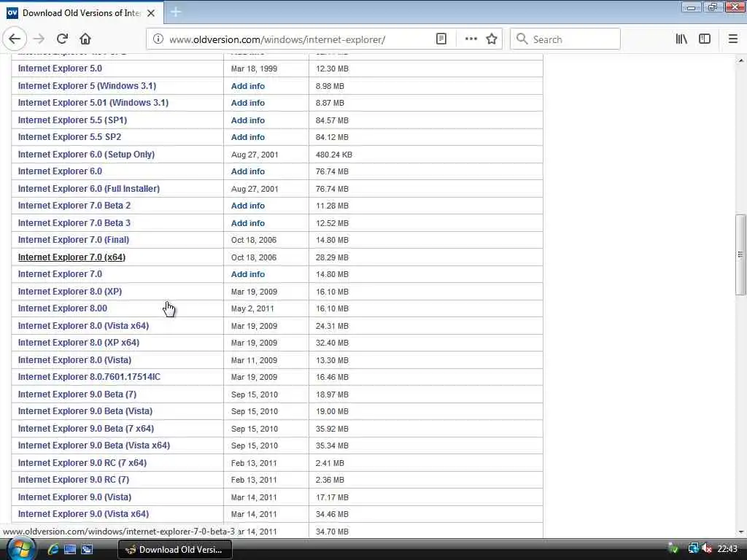Open Internet Explorer 8.0 (Vista x64) link
The height and width of the screenshot is (560, 747).
point(83,326)
